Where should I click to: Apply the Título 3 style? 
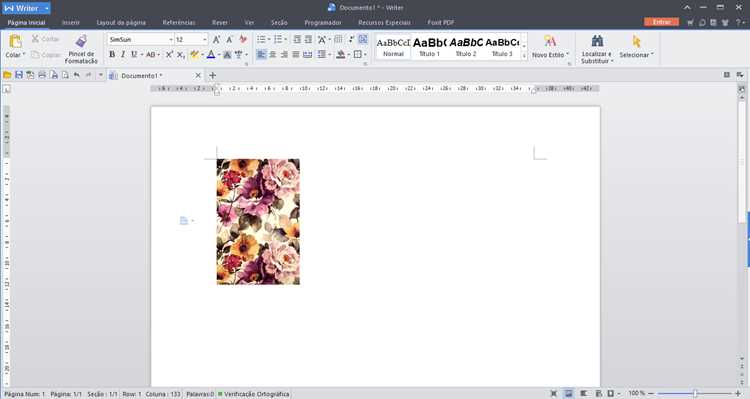click(x=502, y=47)
